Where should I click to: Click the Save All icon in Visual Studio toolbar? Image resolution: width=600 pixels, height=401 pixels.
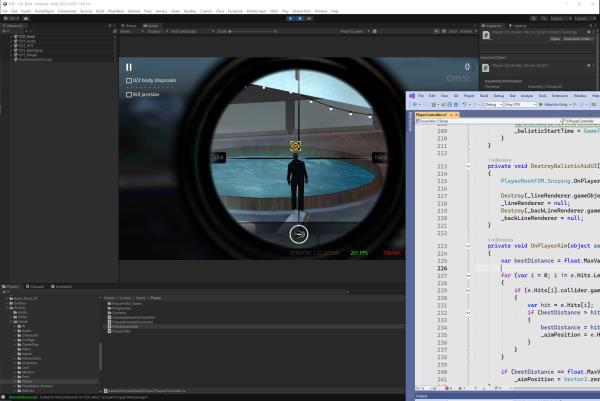[x=456, y=104]
